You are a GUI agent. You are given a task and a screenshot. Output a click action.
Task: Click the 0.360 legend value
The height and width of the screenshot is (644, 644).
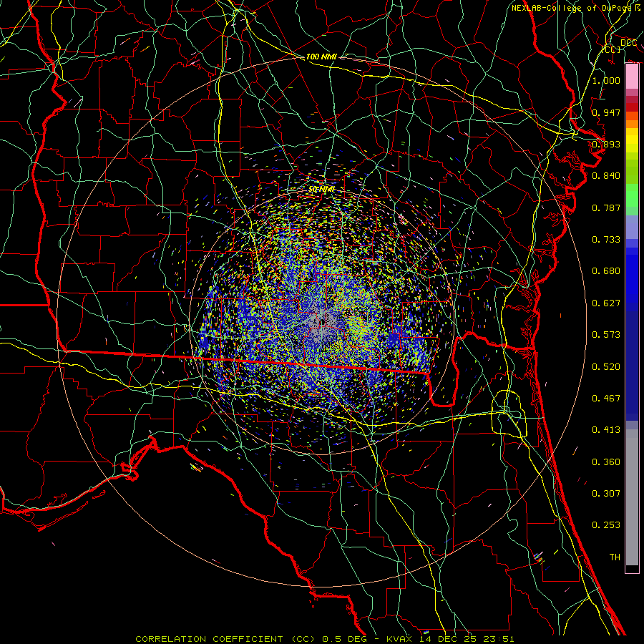606,462
